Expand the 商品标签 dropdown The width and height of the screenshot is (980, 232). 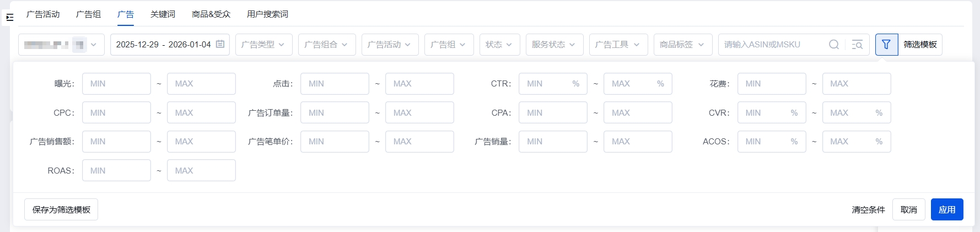coord(682,45)
